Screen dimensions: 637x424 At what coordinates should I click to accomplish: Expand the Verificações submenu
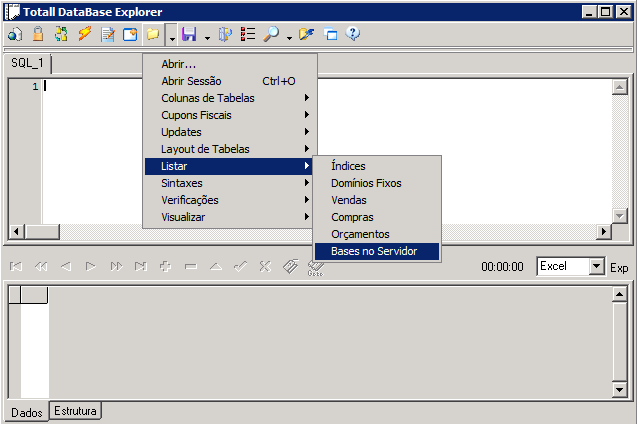(x=228, y=200)
